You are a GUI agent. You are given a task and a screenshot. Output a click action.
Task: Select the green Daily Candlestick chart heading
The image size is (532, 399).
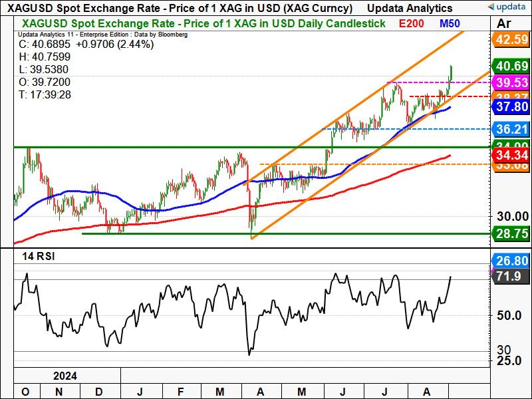pyautogui.click(x=203, y=23)
